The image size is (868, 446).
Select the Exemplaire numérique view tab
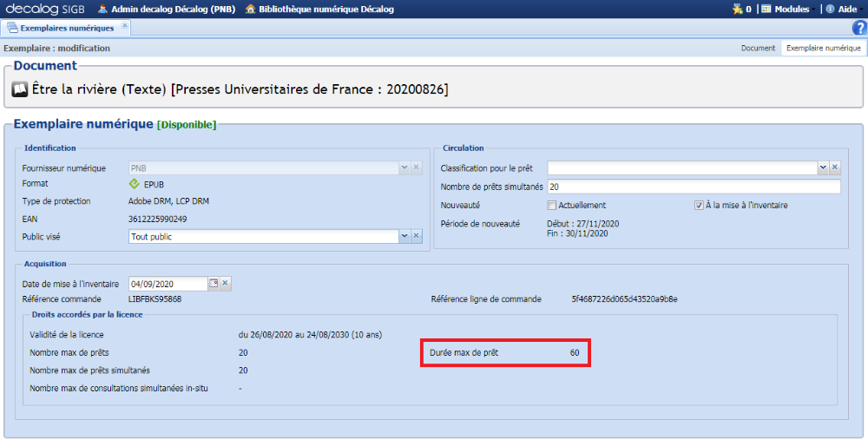(823, 49)
